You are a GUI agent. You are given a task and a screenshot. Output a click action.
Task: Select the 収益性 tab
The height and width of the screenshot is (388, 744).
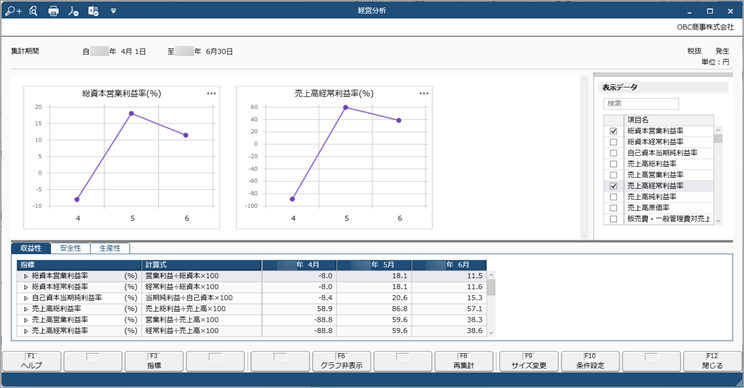(x=31, y=248)
